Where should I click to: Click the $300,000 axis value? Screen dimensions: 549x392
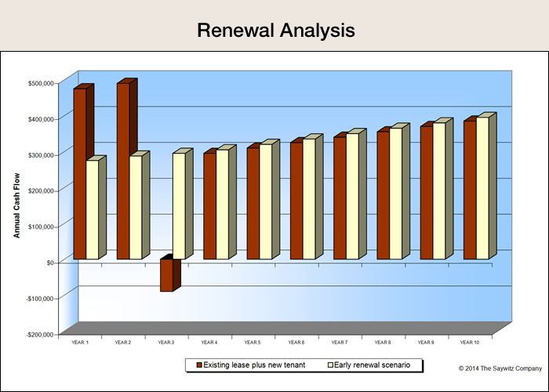[x=41, y=155]
